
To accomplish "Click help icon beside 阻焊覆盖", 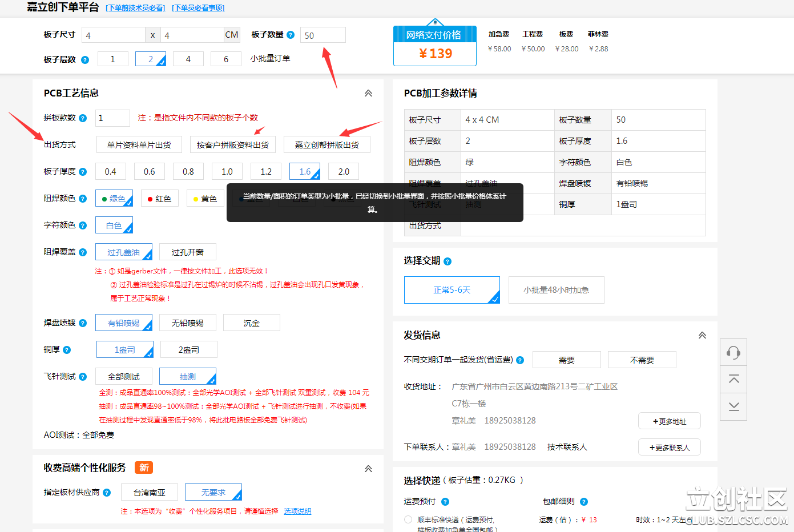I will click(x=83, y=252).
